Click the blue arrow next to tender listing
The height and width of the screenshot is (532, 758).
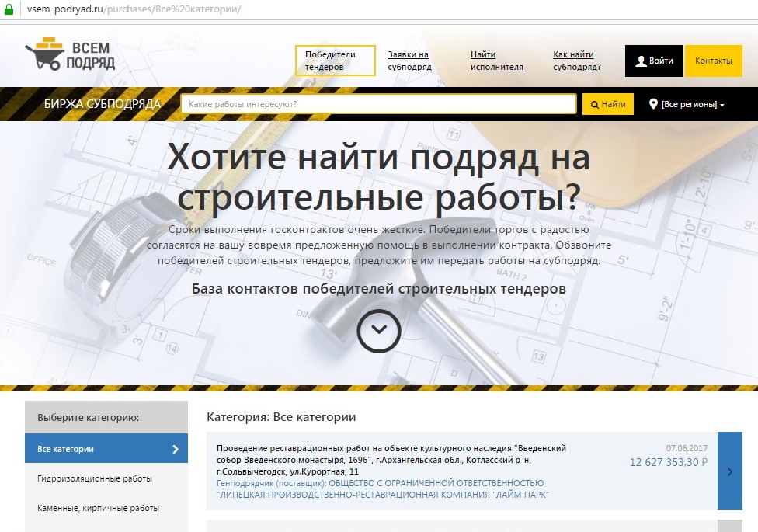(x=730, y=471)
